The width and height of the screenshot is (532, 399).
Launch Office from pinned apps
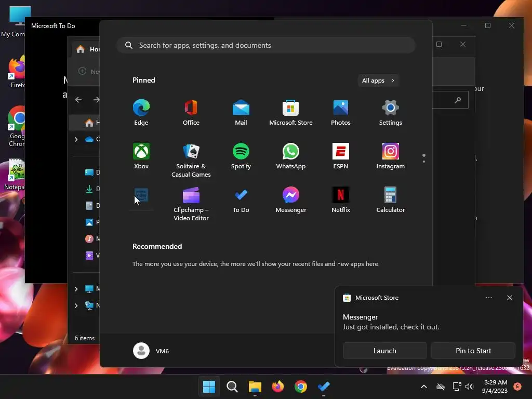191,113
